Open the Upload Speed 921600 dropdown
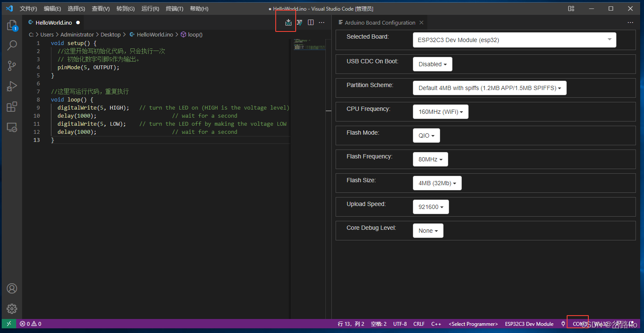Image resolution: width=644 pixels, height=333 pixels. [431, 207]
